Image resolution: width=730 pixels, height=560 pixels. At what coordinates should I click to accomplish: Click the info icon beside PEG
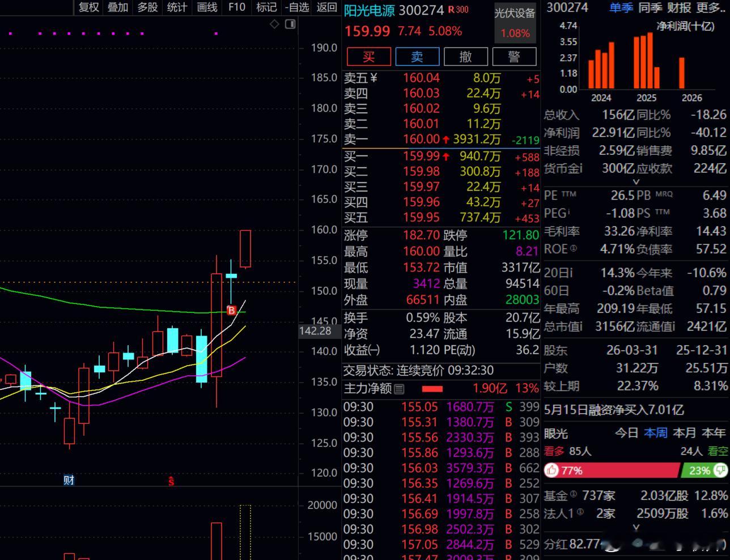click(x=568, y=213)
